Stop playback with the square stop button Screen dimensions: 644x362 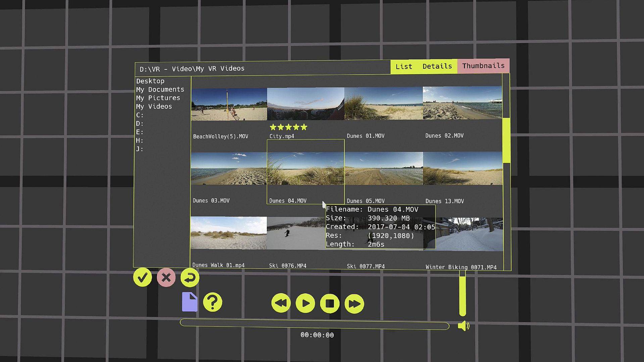pos(330,304)
